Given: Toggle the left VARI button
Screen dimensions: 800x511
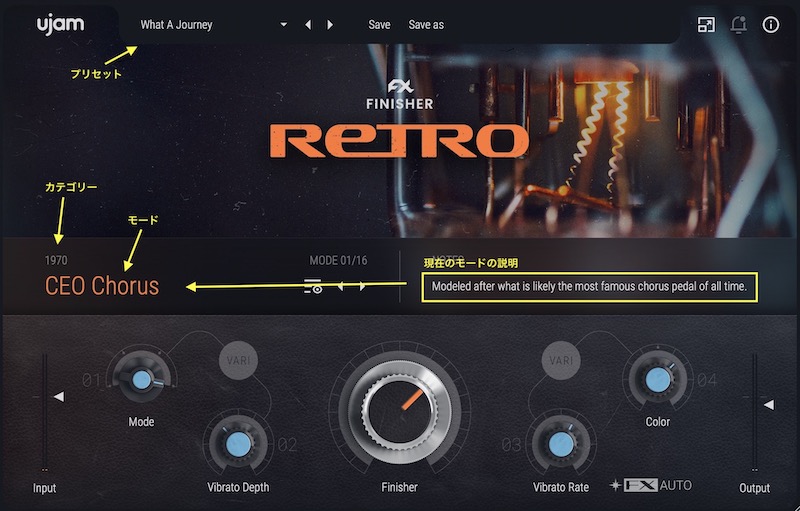Looking at the screenshot, I should 238,360.
